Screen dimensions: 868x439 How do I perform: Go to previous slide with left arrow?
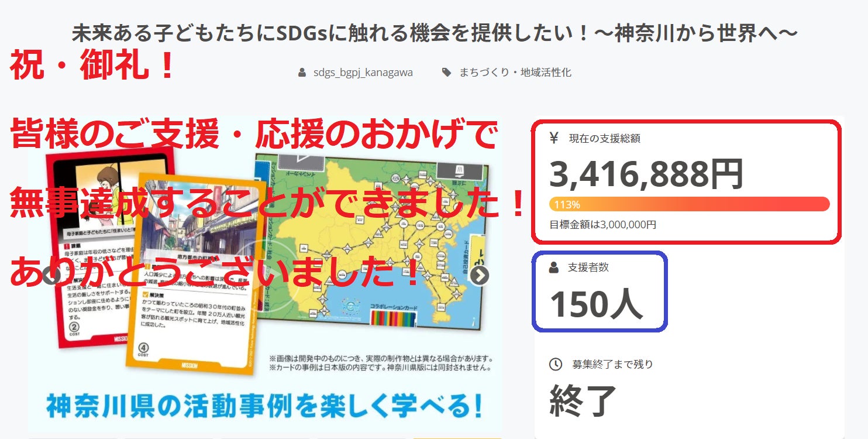pyautogui.click(x=51, y=275)
